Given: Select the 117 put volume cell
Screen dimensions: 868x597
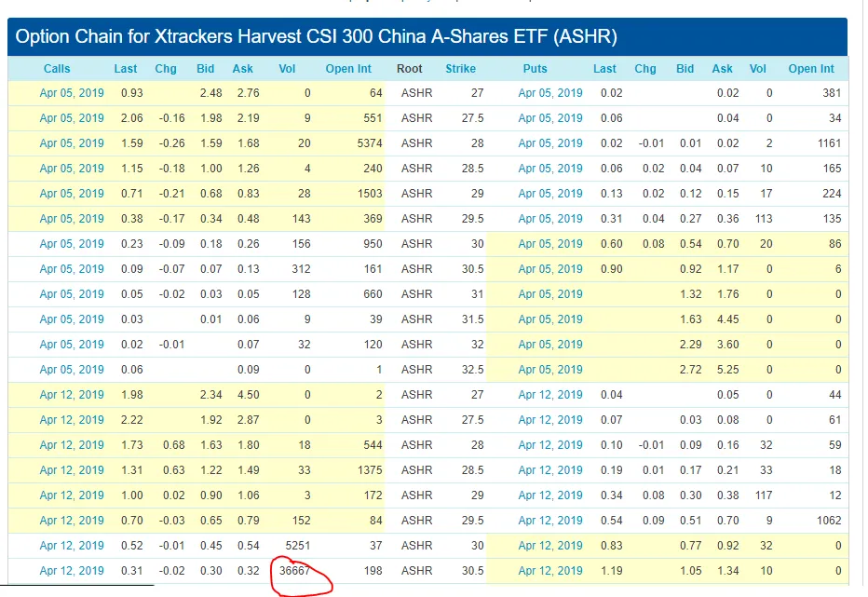Looking at the screenshot, I should 764,495.
